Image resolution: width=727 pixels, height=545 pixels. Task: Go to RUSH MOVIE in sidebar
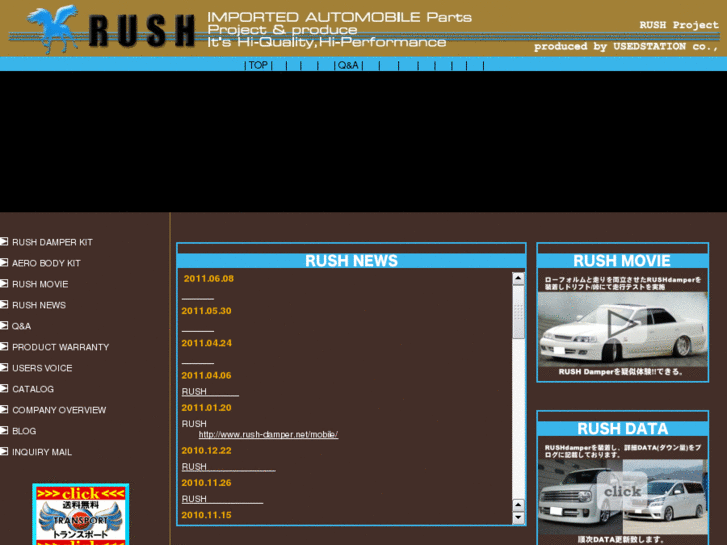[40, 284]
